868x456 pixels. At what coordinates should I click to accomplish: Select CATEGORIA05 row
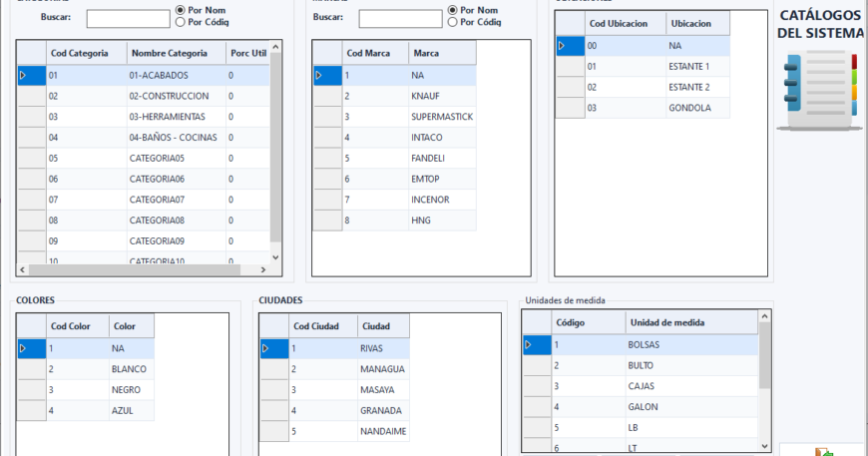coord(144,159)
